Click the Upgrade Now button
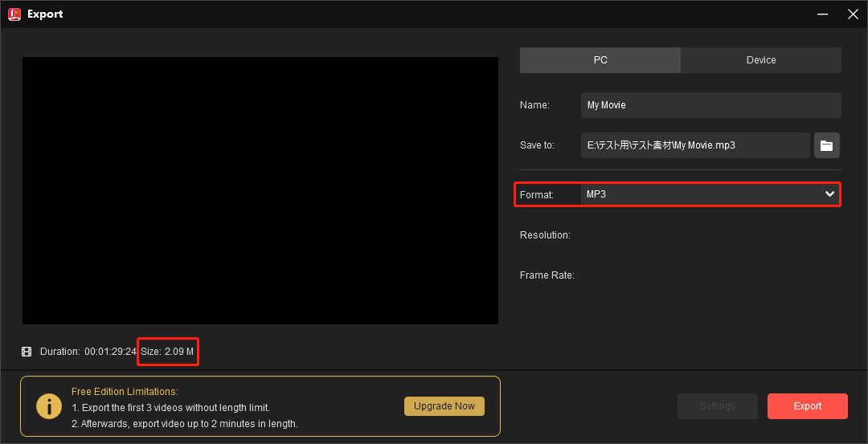Screen dimensions: 868x444 [444, 406]
